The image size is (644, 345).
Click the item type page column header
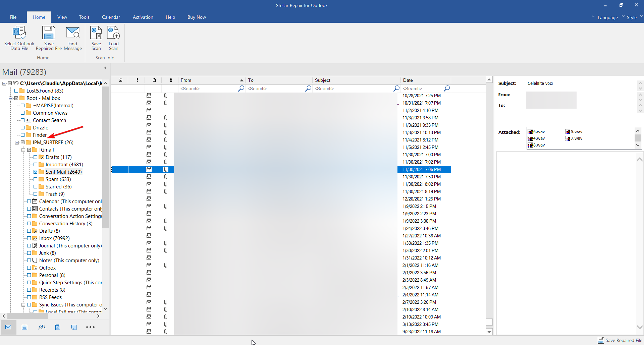coord(154,80)
